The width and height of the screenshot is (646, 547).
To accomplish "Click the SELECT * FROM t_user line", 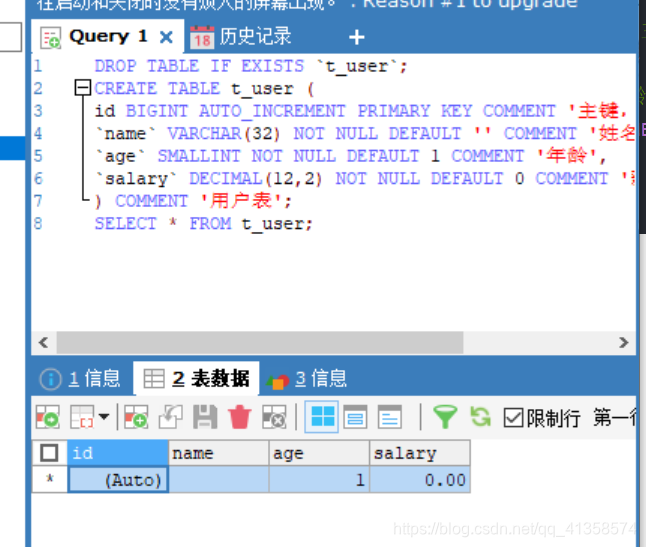I will pos(204,224).
